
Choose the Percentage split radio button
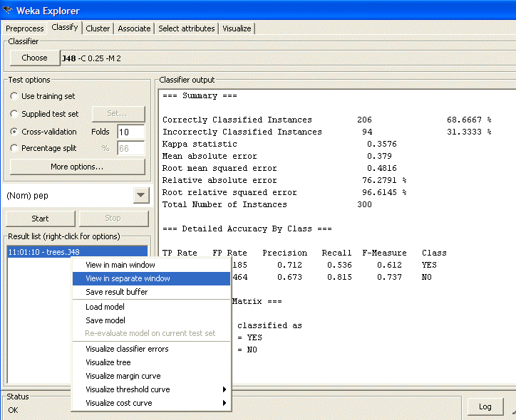point(14,148)
